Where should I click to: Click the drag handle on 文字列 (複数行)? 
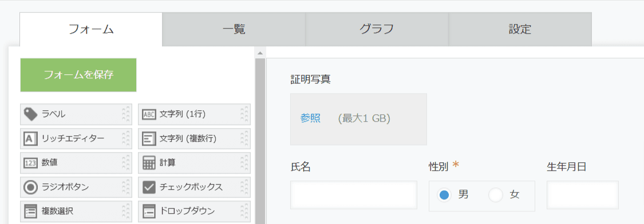(244, 139)
